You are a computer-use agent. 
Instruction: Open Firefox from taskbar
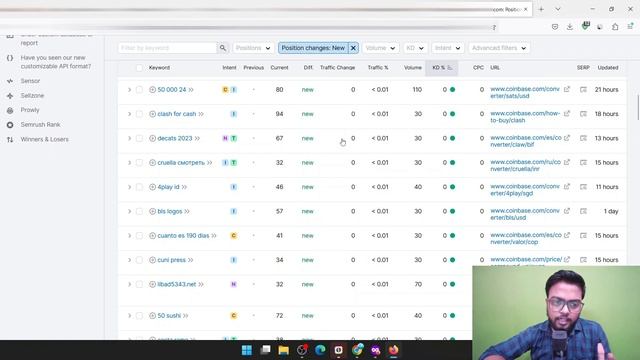click(x=393, y=350)
